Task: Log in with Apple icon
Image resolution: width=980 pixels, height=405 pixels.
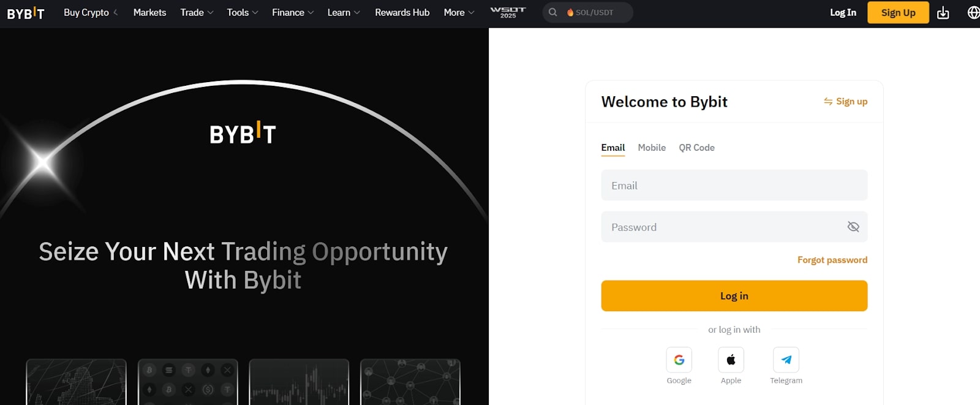Action: 731,360
